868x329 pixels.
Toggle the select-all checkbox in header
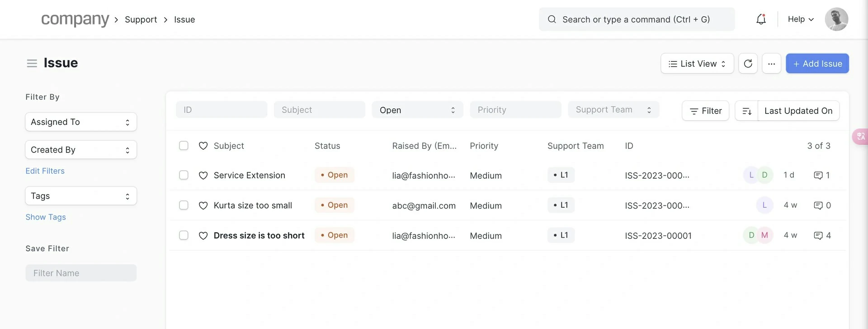point(184,146)
